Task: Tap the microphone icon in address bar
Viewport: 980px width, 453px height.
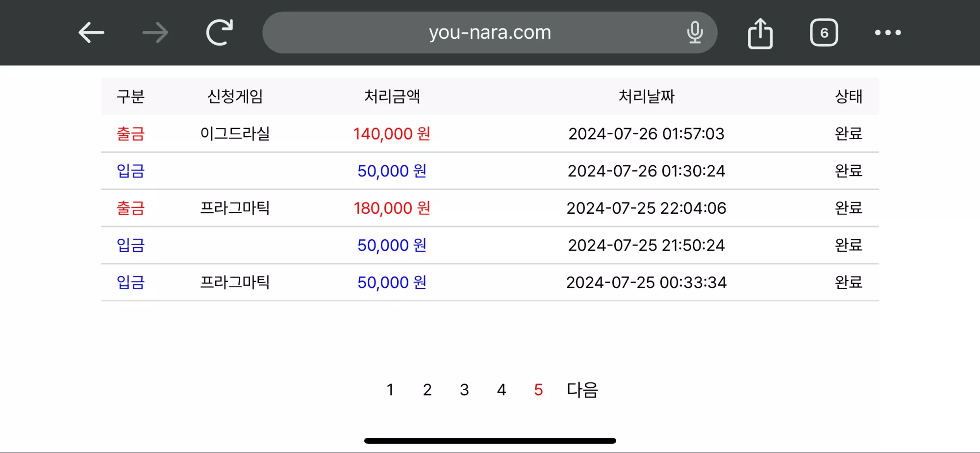Action: 695,32
